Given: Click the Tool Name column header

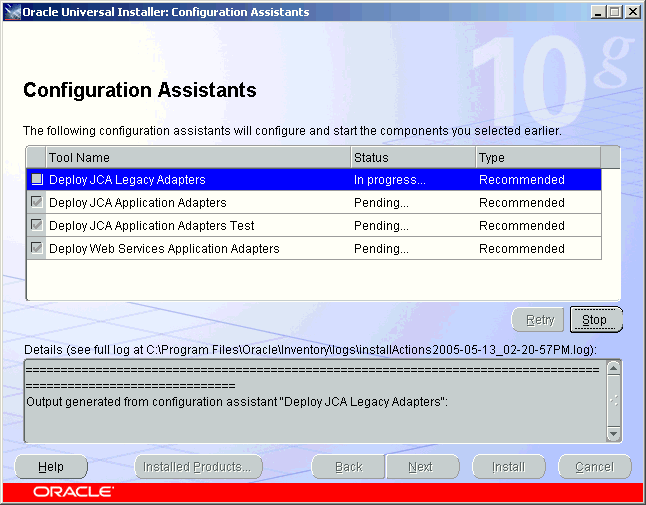Looking at the screenshot, I should coord(198,157).
